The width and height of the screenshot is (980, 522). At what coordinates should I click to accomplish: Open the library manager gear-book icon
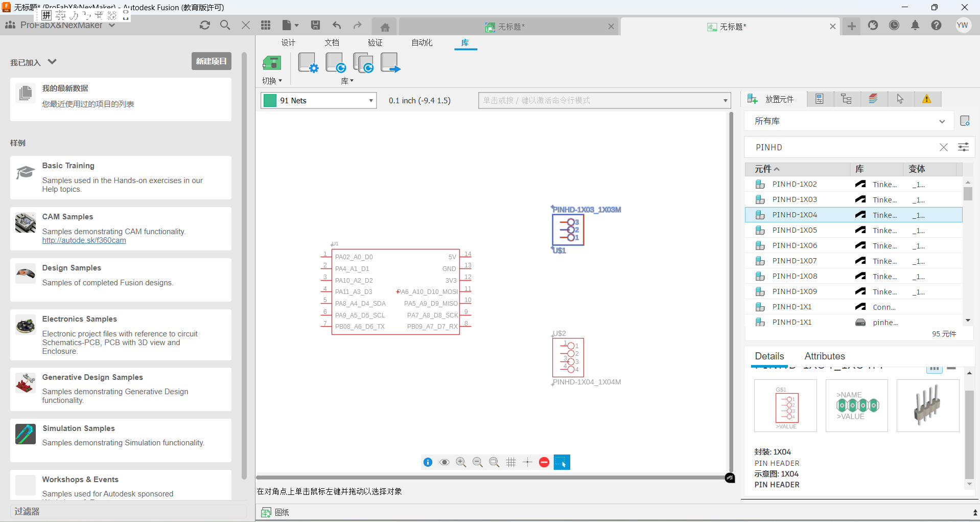pyautogui.click(x=308, y=63)
